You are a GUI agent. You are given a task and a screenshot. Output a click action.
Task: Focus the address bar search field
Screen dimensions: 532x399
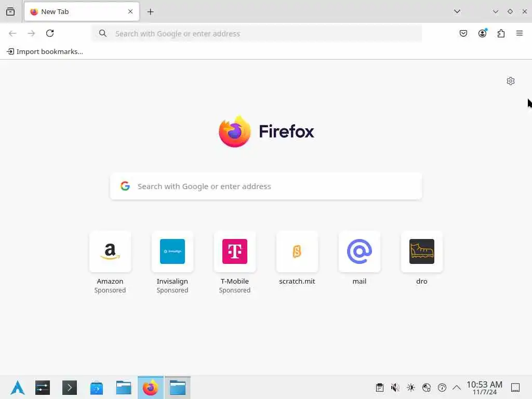257,34
